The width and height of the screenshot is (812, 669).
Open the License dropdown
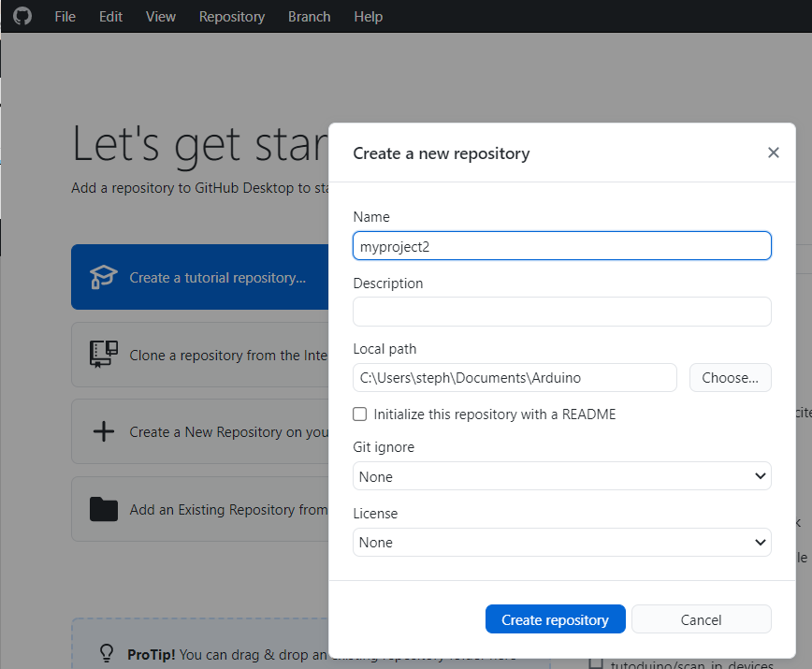coord(562,542)
